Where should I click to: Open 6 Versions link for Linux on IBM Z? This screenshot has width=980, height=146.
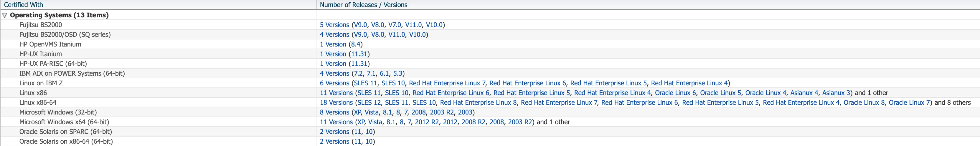334,83
